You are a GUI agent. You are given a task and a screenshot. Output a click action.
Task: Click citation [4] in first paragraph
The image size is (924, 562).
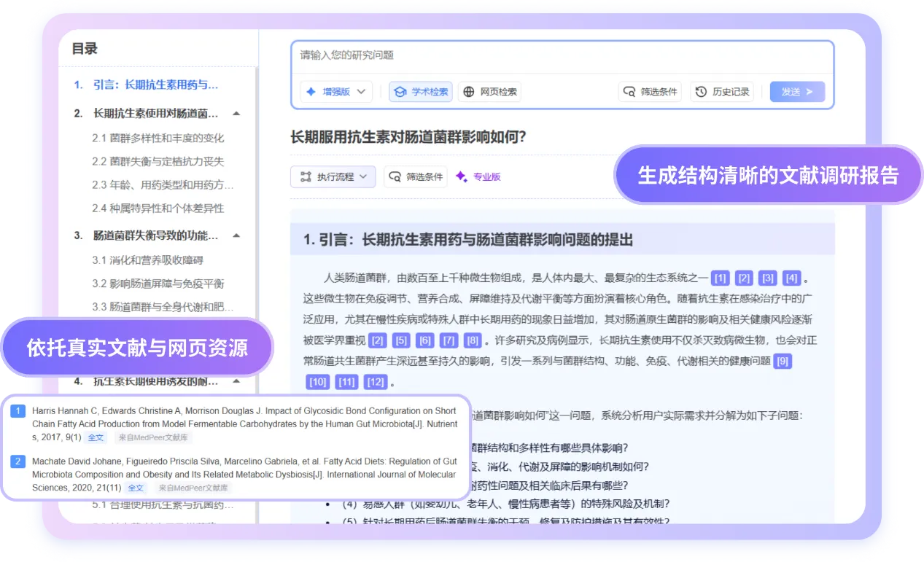pos(791,278)
